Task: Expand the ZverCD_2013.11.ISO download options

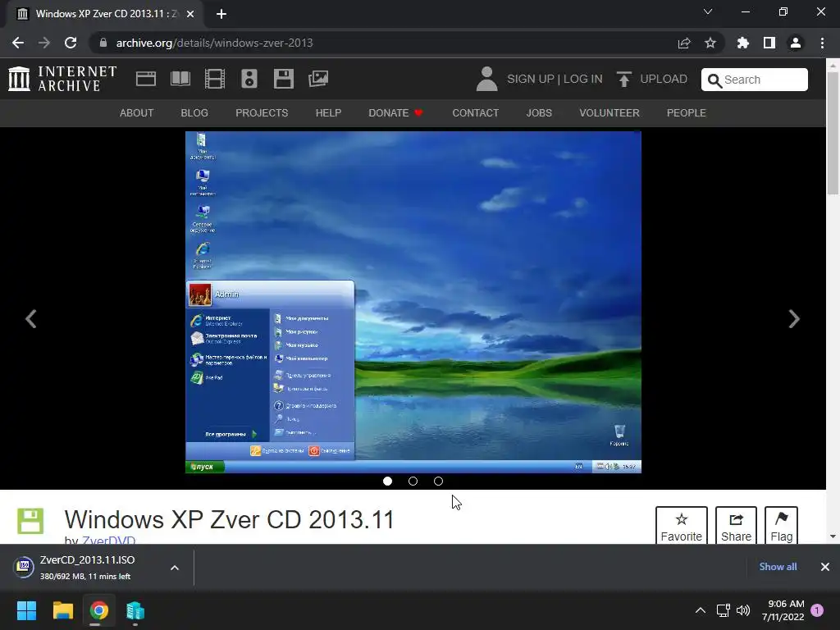Action: point(175,568)
